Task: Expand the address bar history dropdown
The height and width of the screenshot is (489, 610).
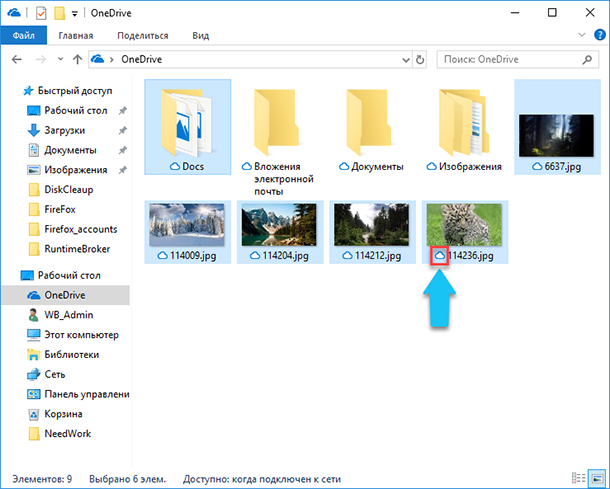Action: (406, 60)
